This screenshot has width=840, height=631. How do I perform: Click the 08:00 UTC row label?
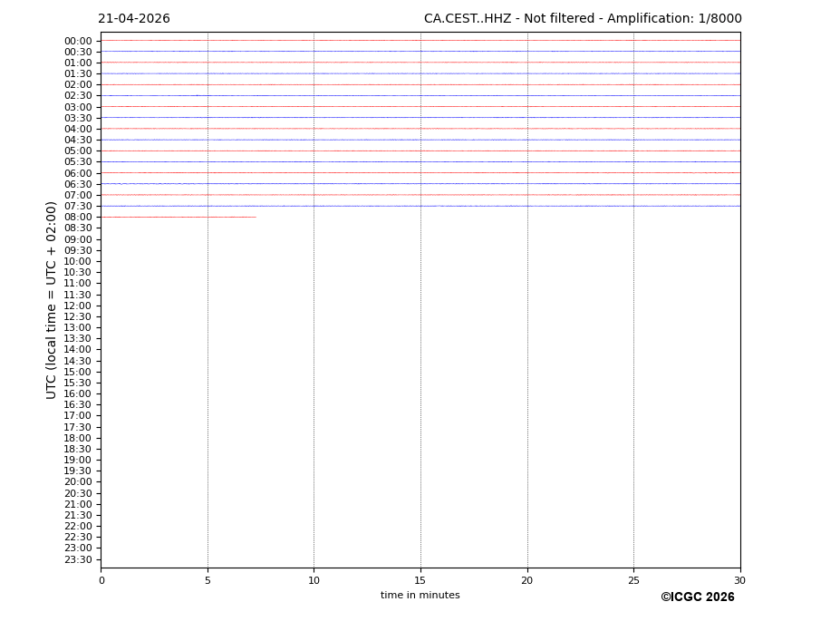[x=78, y=218]
